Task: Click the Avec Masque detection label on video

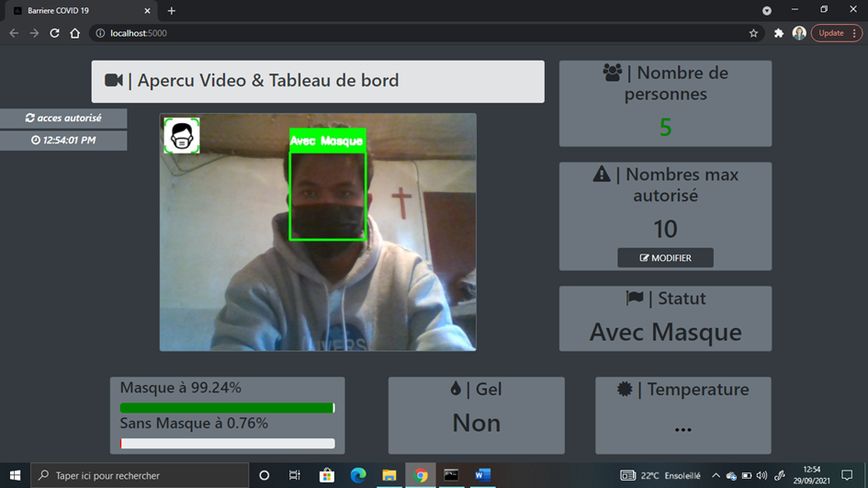Action: click(327, 141)
